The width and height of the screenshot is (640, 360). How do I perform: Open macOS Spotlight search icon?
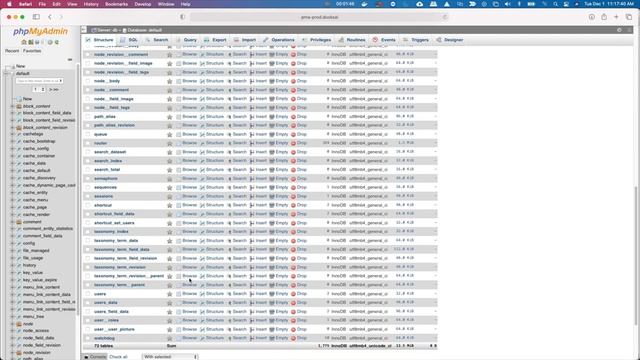[x=556, y=4]
